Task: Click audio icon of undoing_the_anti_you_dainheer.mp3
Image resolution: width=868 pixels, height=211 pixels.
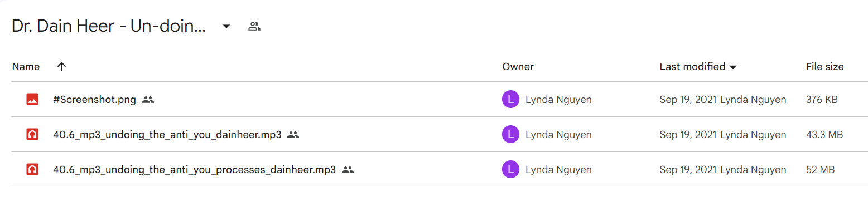Action: (x=32, y=134)
